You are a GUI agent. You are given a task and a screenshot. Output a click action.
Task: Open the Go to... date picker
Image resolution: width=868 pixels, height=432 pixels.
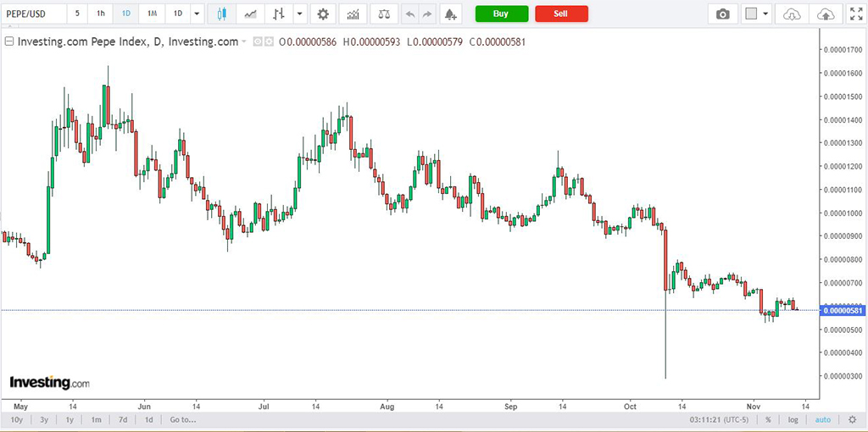[183, 419]
